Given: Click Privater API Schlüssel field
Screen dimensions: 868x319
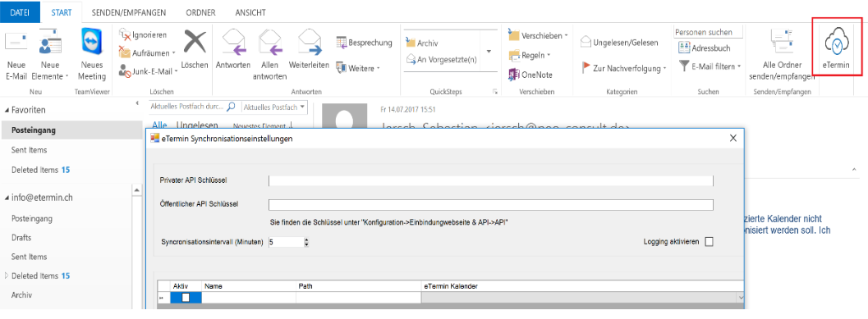Looking at the screenshot, I should [491, 180].
